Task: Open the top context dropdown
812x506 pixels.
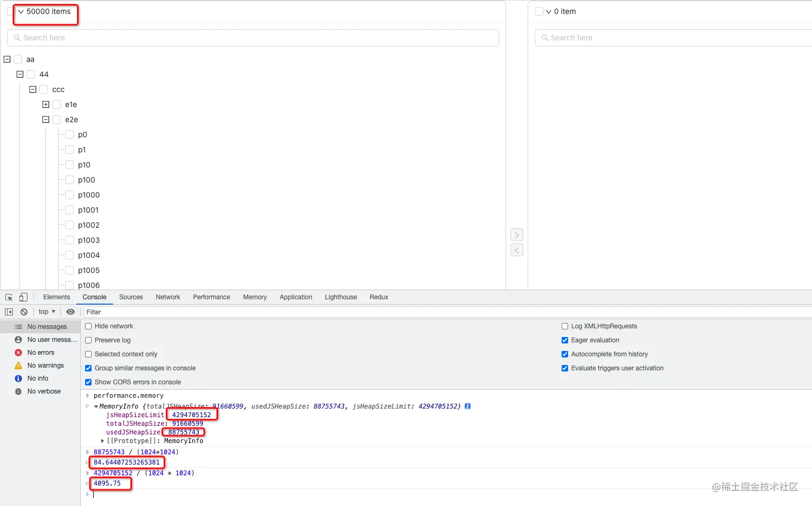Action: (x=47, y=312)
